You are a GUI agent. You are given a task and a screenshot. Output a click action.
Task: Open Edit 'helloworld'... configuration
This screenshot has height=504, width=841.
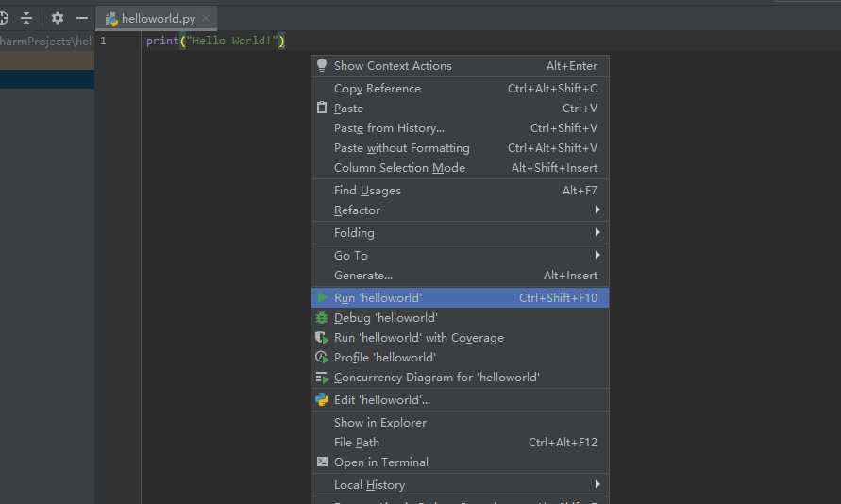click(461, 400)
